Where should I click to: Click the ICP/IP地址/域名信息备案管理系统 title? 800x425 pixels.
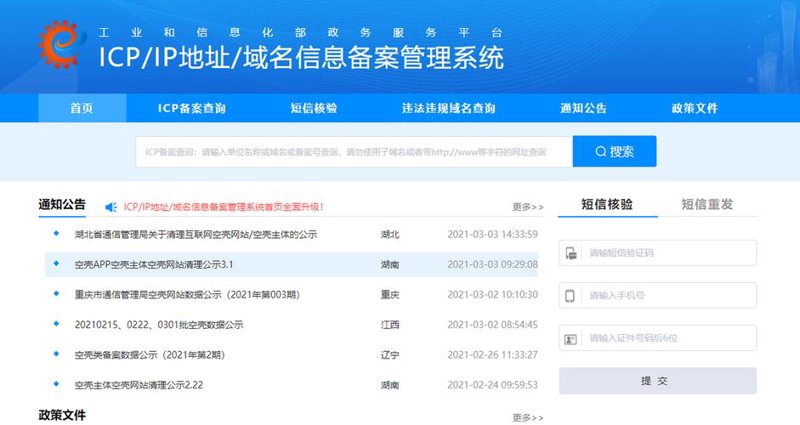point(301,57)
